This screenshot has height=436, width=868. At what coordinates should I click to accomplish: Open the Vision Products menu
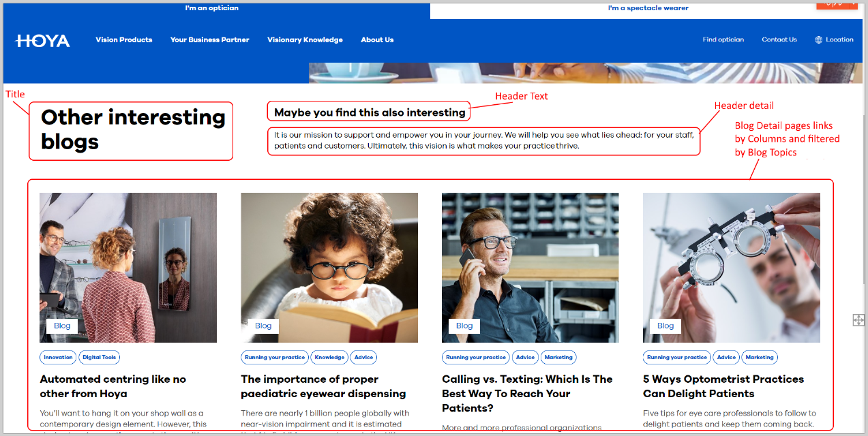point(123,40)
